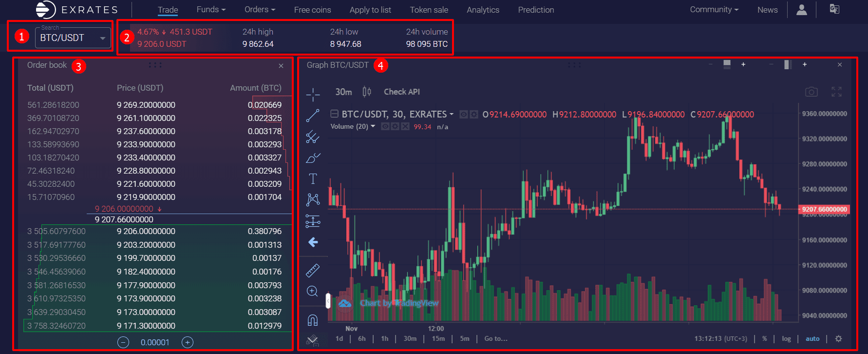The height and width of the screenshot is (354, 868).
Task: Open Volume indicator settings gear
Action: tap(395, 126)
